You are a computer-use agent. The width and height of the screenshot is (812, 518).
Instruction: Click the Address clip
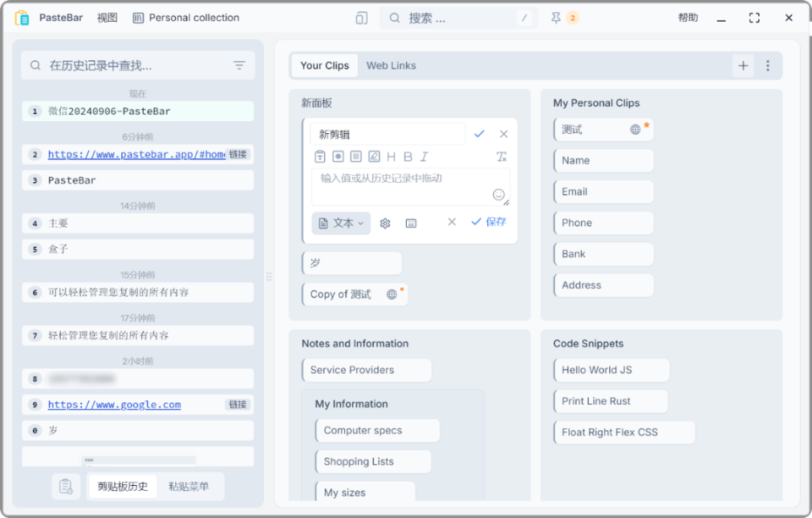pyautogui.click(x=604, y=285)
